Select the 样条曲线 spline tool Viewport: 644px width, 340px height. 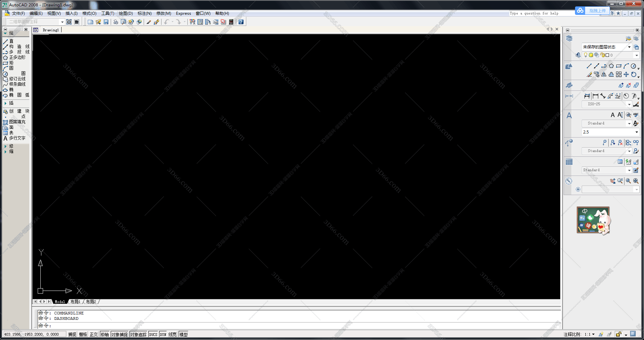[x=14, y=84]
